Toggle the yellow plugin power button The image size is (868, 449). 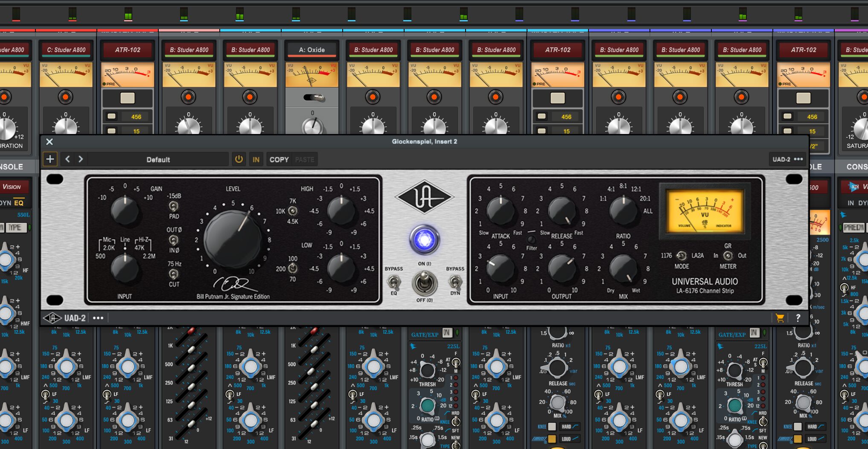(239, 159)
